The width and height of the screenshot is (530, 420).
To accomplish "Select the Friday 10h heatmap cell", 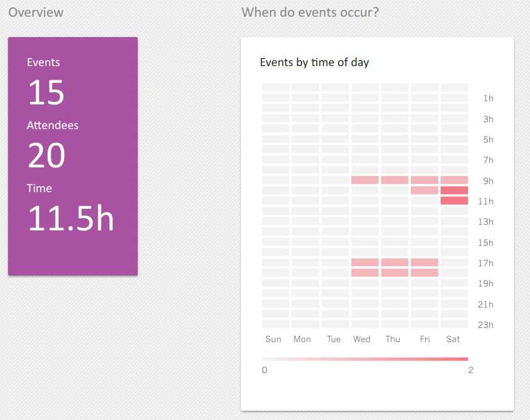I will (x=424, y=190).
